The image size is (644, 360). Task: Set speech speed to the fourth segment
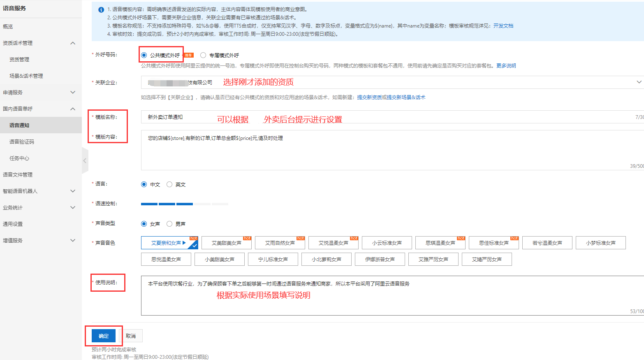pyautogui.click(x=202, y=204)
